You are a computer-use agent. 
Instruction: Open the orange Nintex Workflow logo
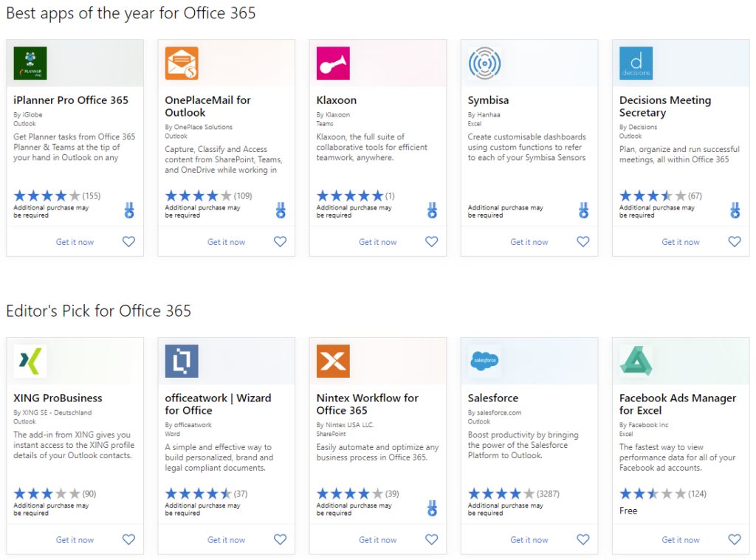coord(333,361)
